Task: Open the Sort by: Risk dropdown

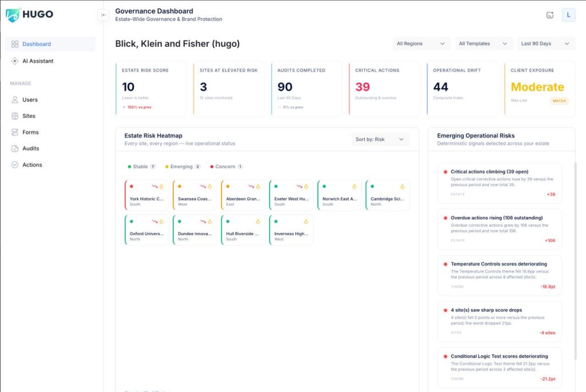Action: click(x=380, y=140)
